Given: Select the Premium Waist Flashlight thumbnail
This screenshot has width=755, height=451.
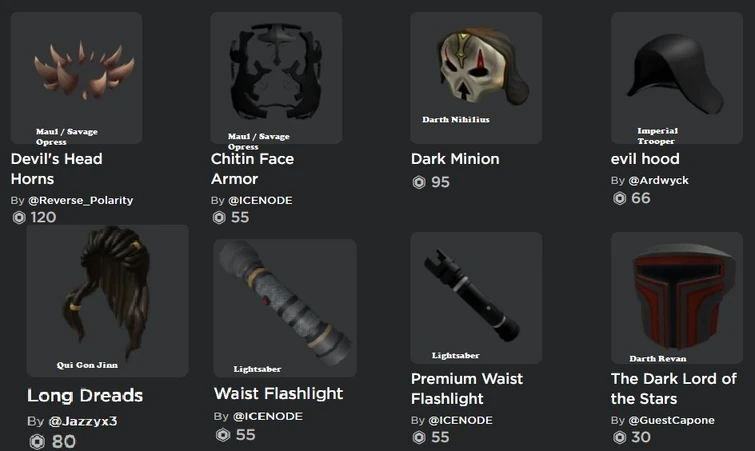Looking at the screenshot, I should 476,298.
